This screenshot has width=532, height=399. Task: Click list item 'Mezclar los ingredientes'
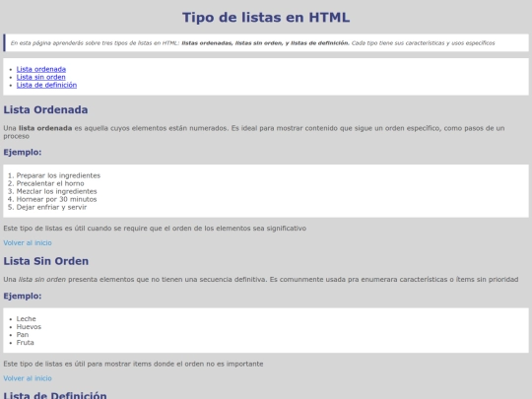coord(57,191)
